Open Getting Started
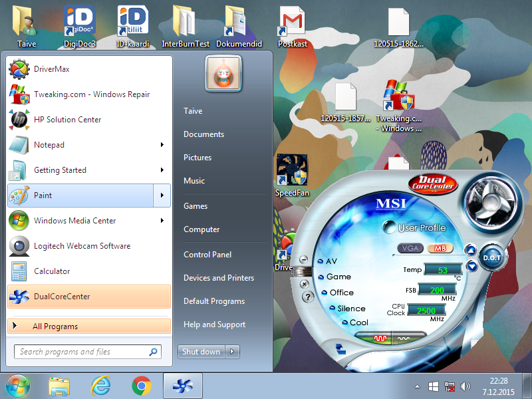The image size is (532, 399). (80, 170)
